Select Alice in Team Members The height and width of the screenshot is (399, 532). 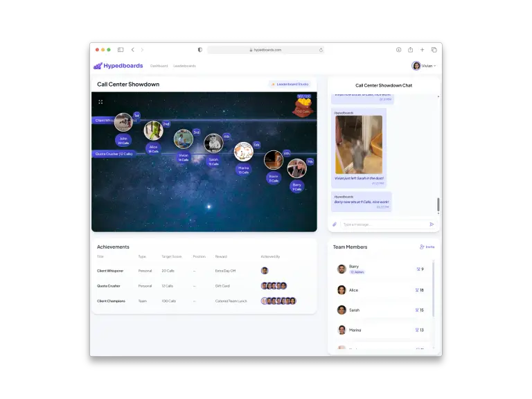(x=381, y=290)
